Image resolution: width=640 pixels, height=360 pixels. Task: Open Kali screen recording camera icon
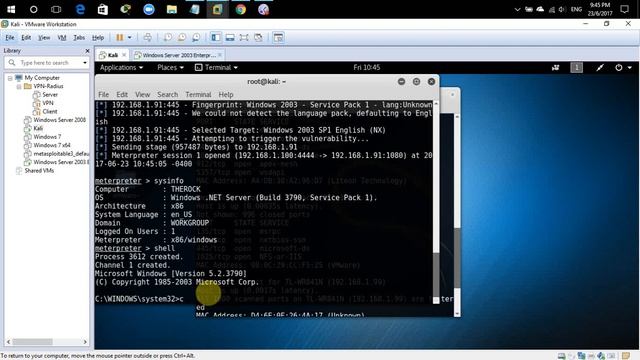click(x=556, y=67)
